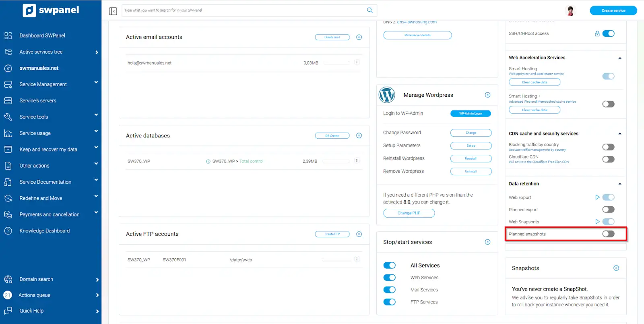The image size is (644, 324).
Task: Click the sidebar collapse icon
Action: point(113,11)
